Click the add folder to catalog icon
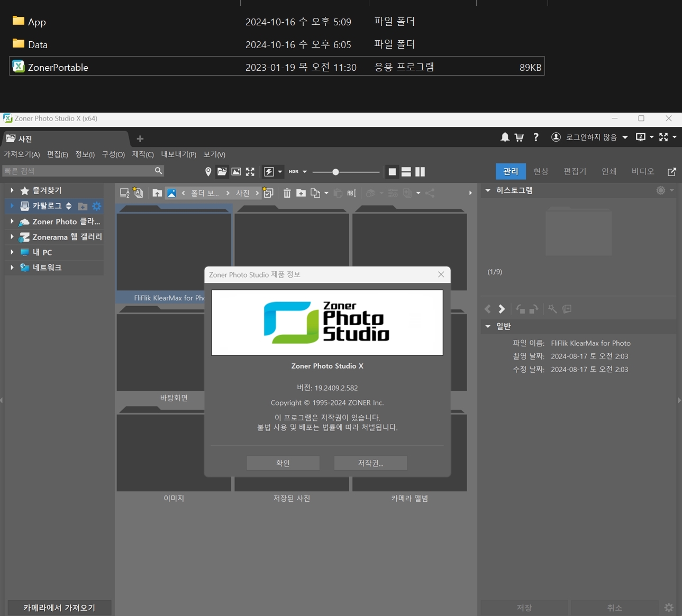Image resolution: width=682 pixels, height=616 pixels. (x=83, y=206)
